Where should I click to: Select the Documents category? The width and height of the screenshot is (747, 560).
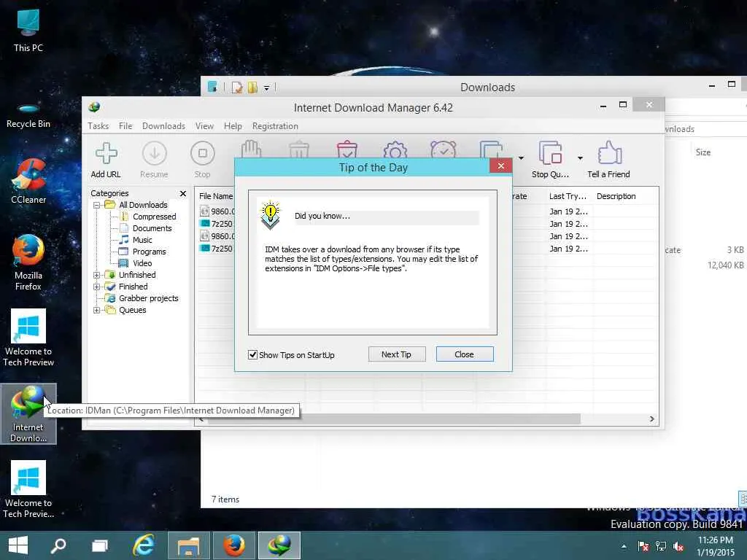[146, 228]
